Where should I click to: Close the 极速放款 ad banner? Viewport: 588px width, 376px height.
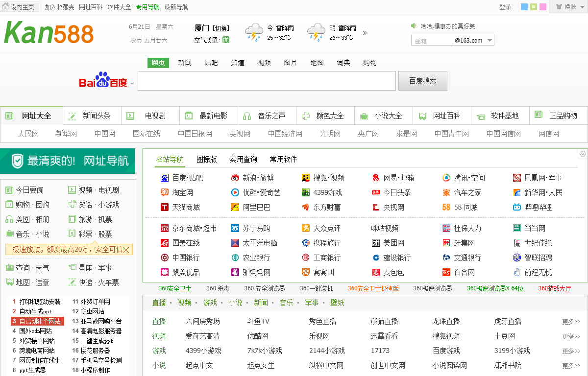click(x=126, y=250)
